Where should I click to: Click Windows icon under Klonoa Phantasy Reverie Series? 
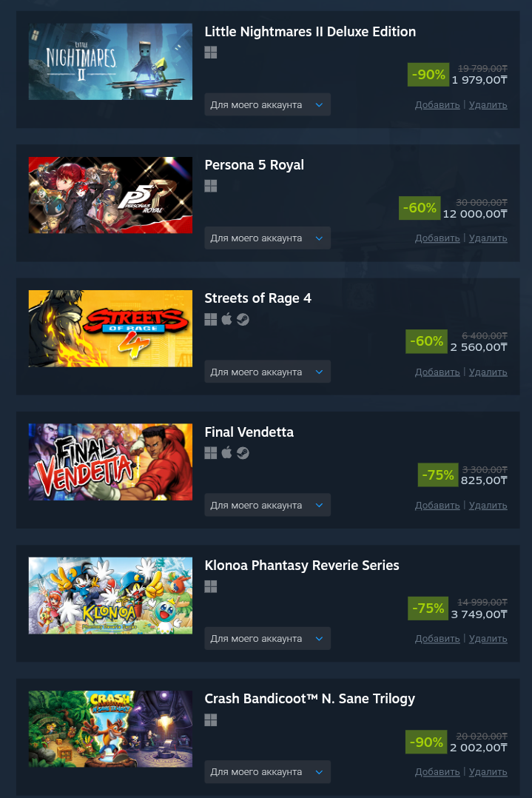click(x=211, y=586)
